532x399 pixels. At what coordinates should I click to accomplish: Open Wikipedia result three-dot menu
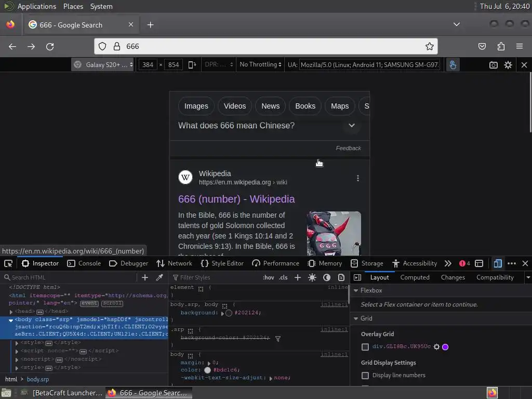(x=357, y=178)
